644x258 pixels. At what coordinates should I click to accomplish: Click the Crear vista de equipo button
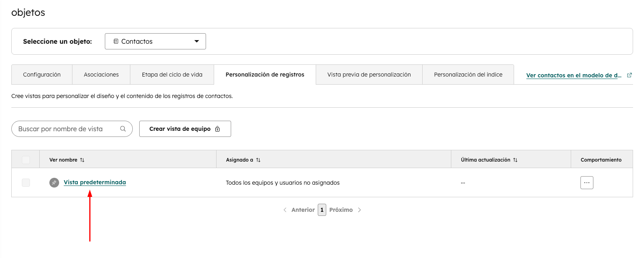pyautogui.click(x=185, y=129)
